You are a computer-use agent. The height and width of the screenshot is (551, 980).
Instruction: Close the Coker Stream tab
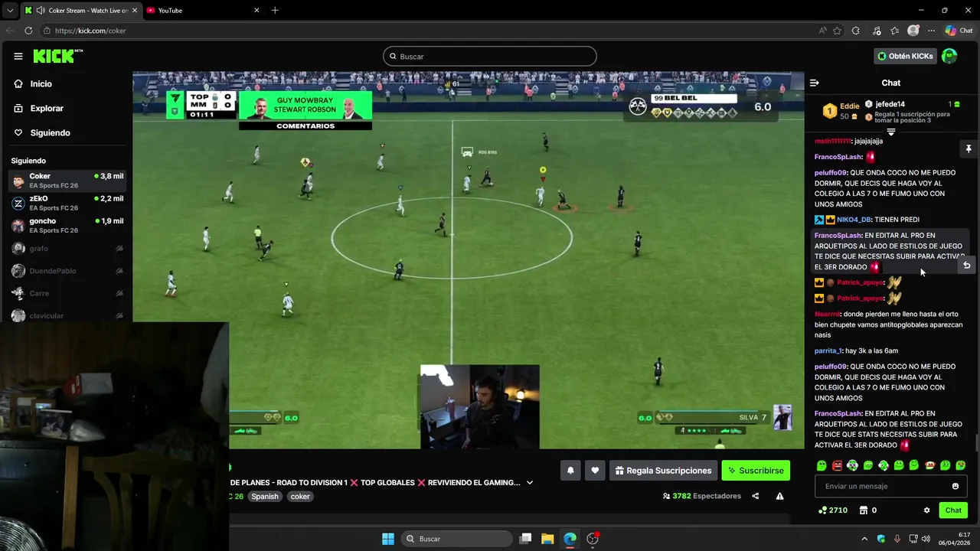pos(134,11)
